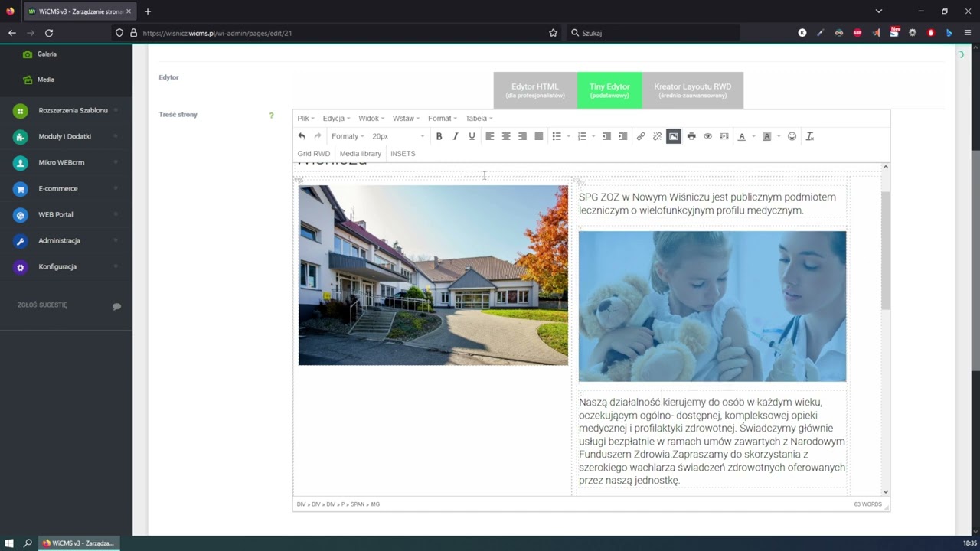The width and height of the screenshot is (980, 551).
Task: Insert a bullet list
Action: (x=557, y=136)
